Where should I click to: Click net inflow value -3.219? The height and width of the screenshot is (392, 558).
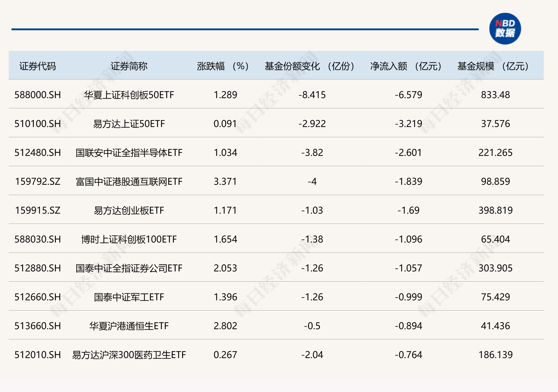408,124
